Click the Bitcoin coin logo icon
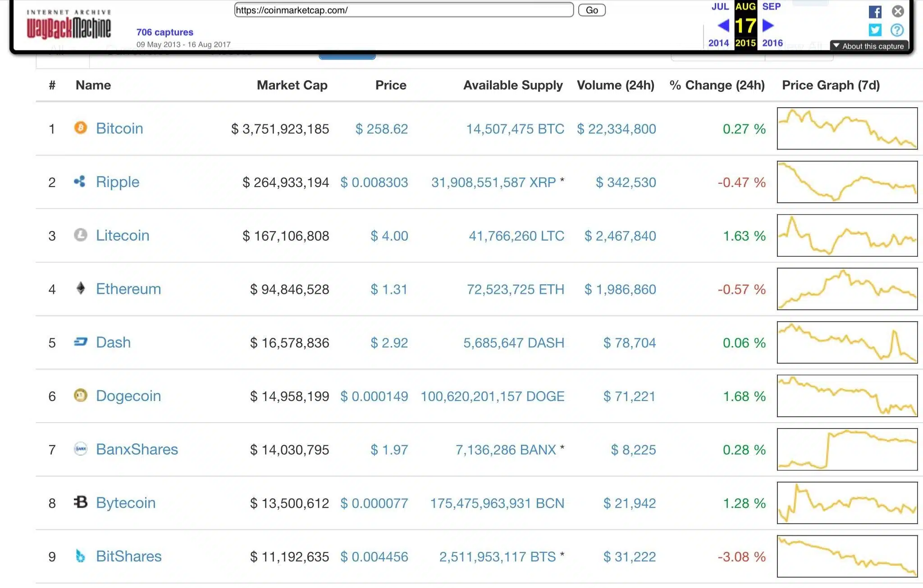 tap(80, 128)
